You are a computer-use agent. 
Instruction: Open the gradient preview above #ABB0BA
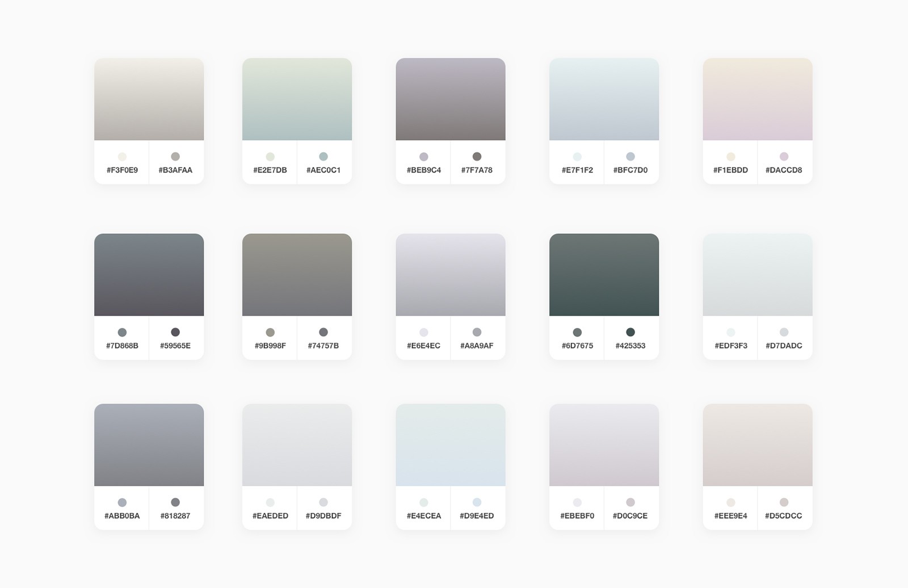[x=149, y=445]
